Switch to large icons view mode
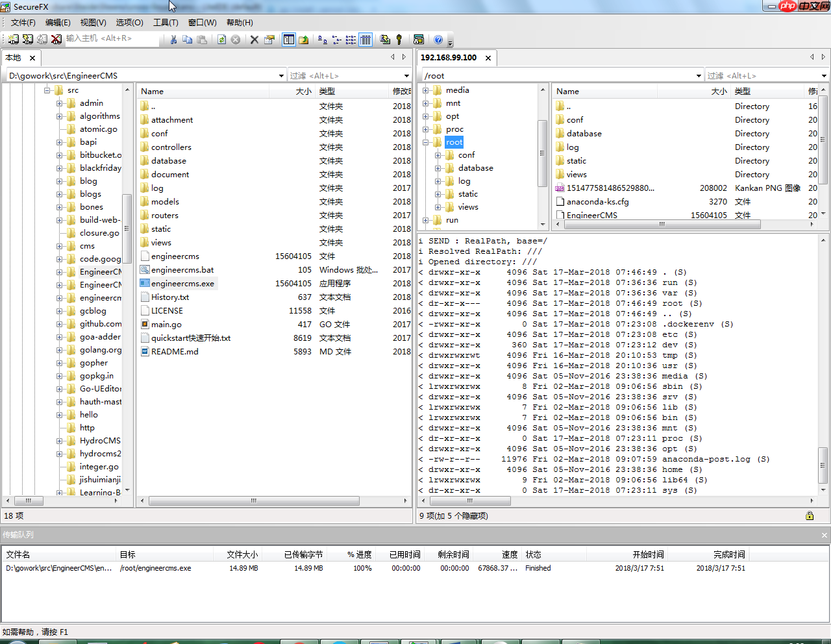Screen dimensions: 831x644 tap(323, 40)
